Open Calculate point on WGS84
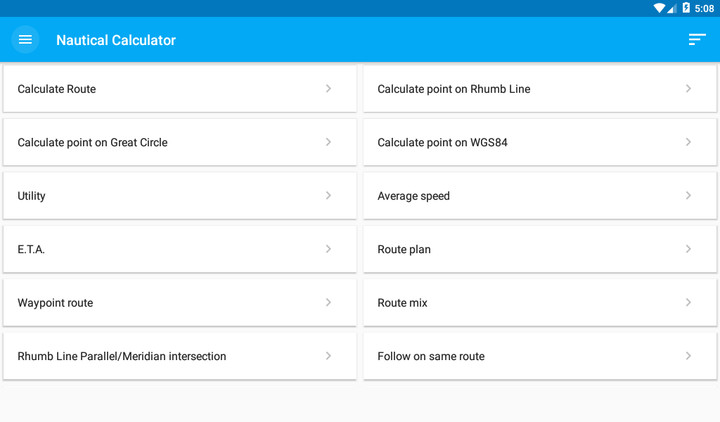Screen dimensions: 720x422 coord(443,143)
